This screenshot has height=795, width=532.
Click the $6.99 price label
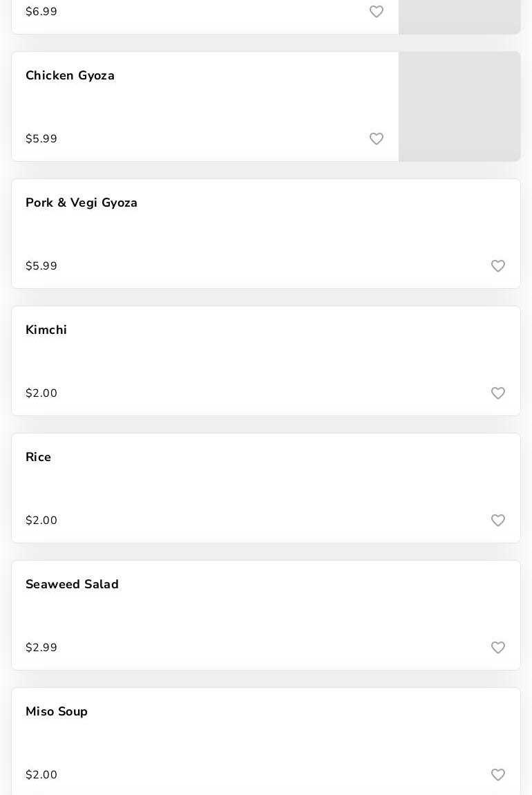tap(41, 12)
